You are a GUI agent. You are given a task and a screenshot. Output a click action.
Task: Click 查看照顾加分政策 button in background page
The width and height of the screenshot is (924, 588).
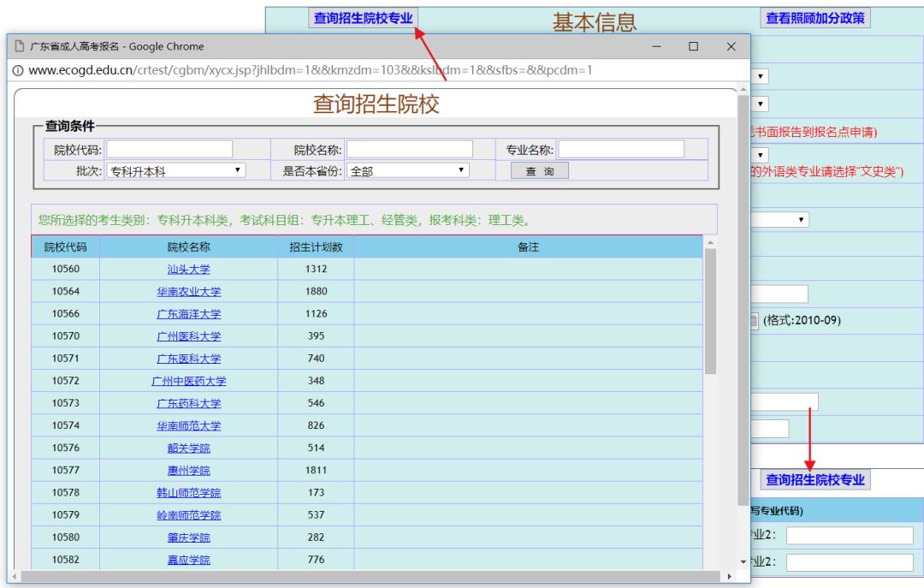[815, 18]
